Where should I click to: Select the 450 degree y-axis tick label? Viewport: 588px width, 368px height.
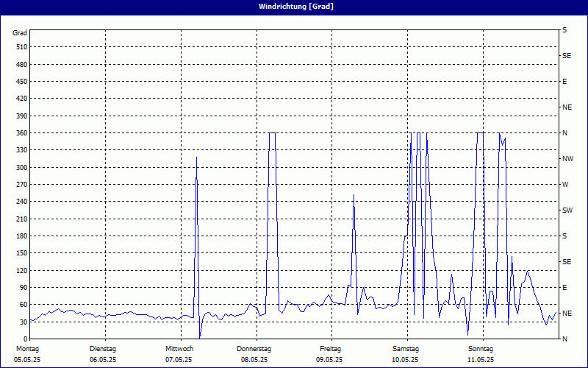click(x=20, y=81)
